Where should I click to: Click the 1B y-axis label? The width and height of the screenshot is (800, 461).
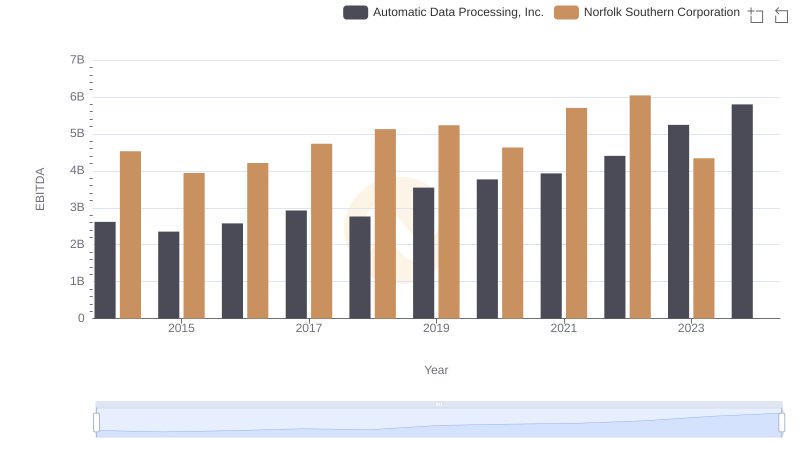[x=78, y=281]
